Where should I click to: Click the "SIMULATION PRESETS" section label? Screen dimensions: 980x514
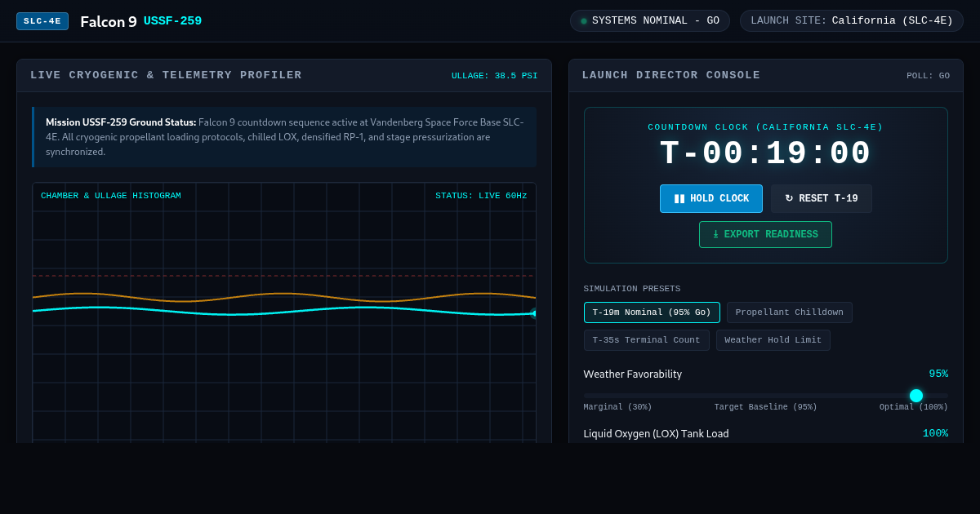632,289
